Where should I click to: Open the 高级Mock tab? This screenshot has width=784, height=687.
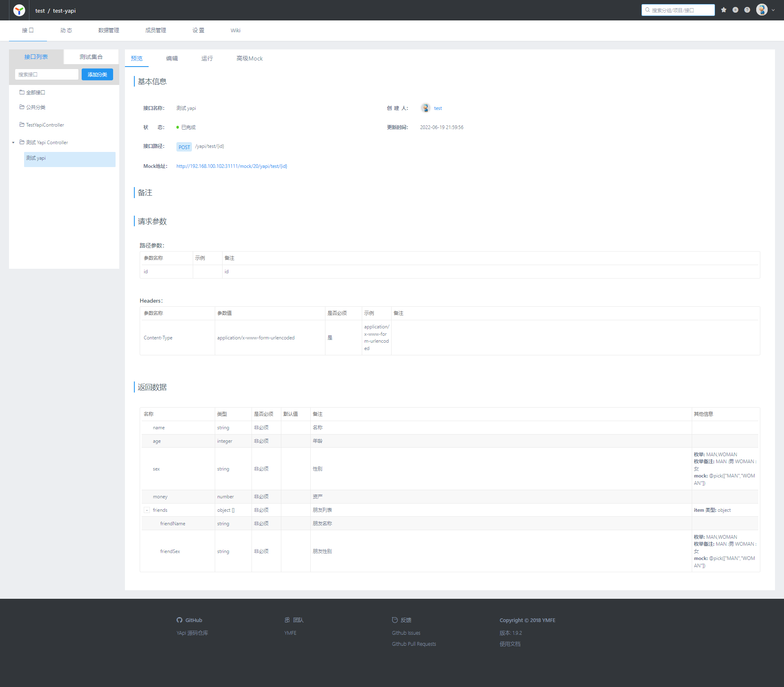pyautogui.click(x=249, y=58)
